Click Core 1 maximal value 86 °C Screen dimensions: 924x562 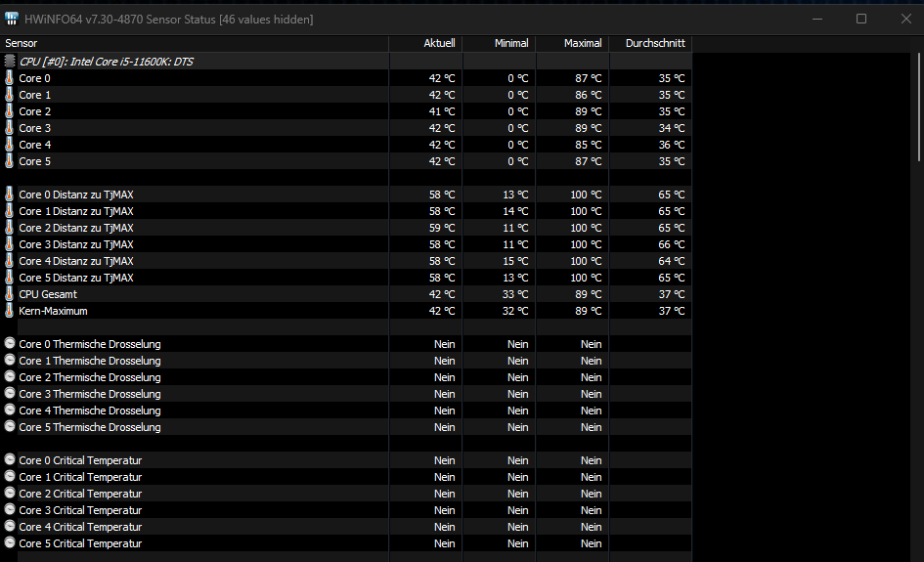click(x=588, y=95)
